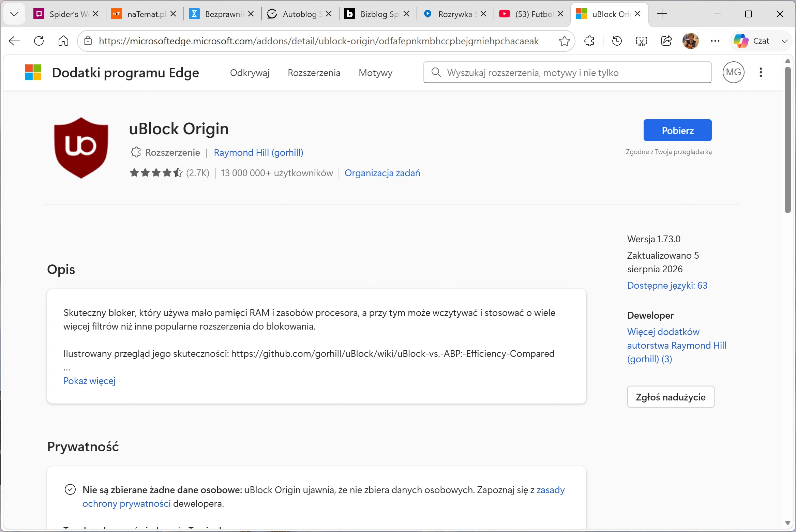Go back with the browser back arrow
Viewport: 796px width, 532px height.
click(14, 41)
